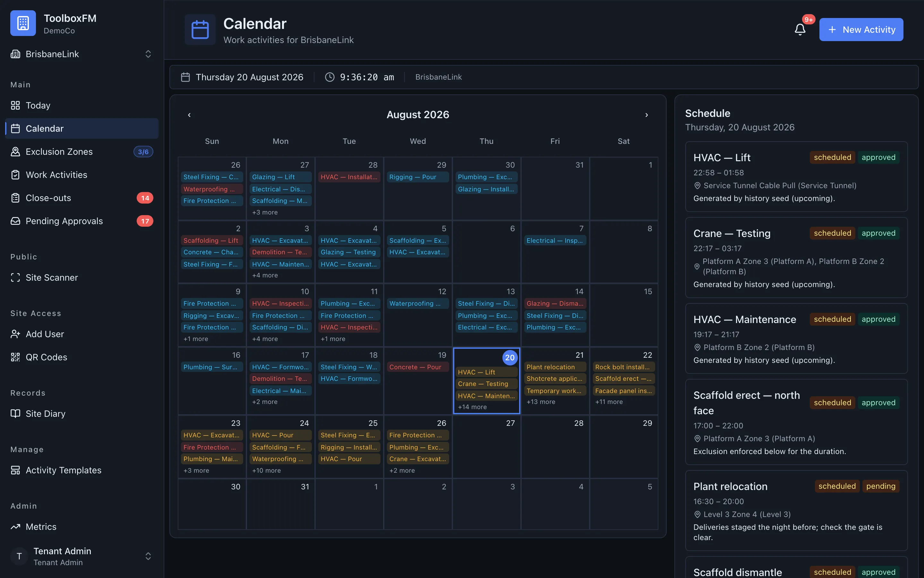This screenshot has width=924, height=578.
Task: Create a New Activity
Action: point(861,30)
